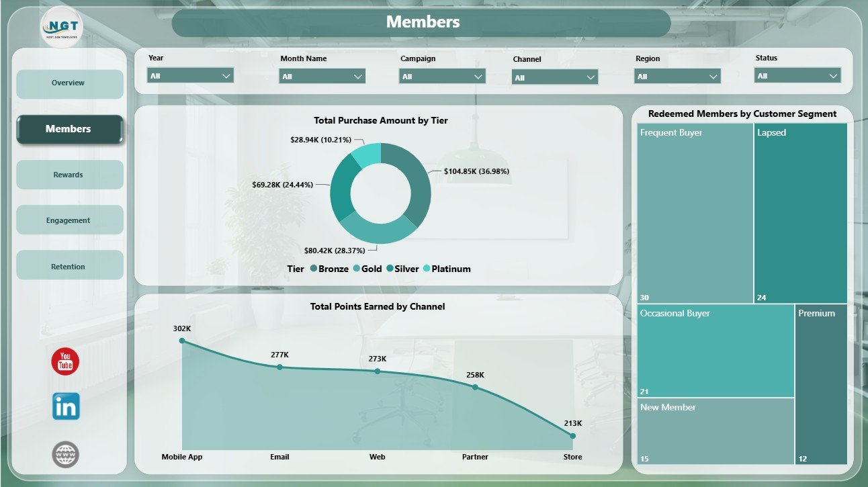Select the $28.94K (10.21%) data label
The image size is (868, 487).
(x=320, y=140)
